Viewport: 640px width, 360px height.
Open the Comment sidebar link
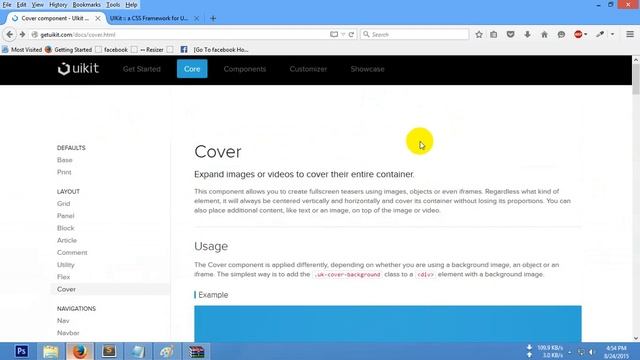coord(72,252)
